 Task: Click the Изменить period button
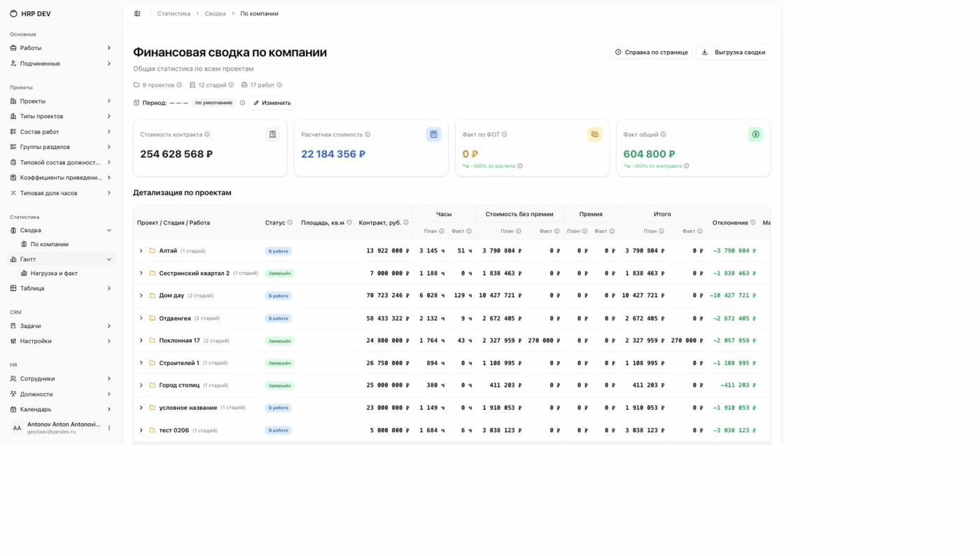272,103
